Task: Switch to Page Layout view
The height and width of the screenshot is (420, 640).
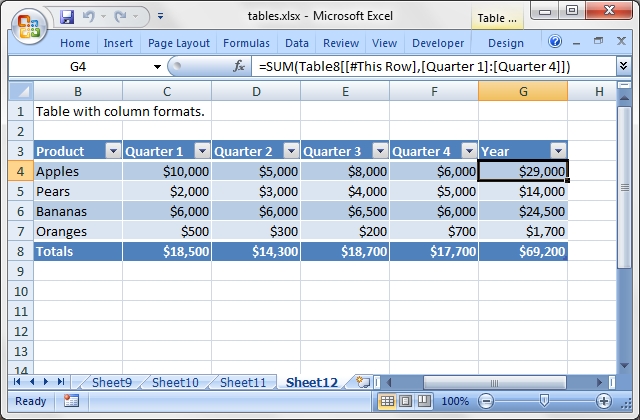Action: 405,401
